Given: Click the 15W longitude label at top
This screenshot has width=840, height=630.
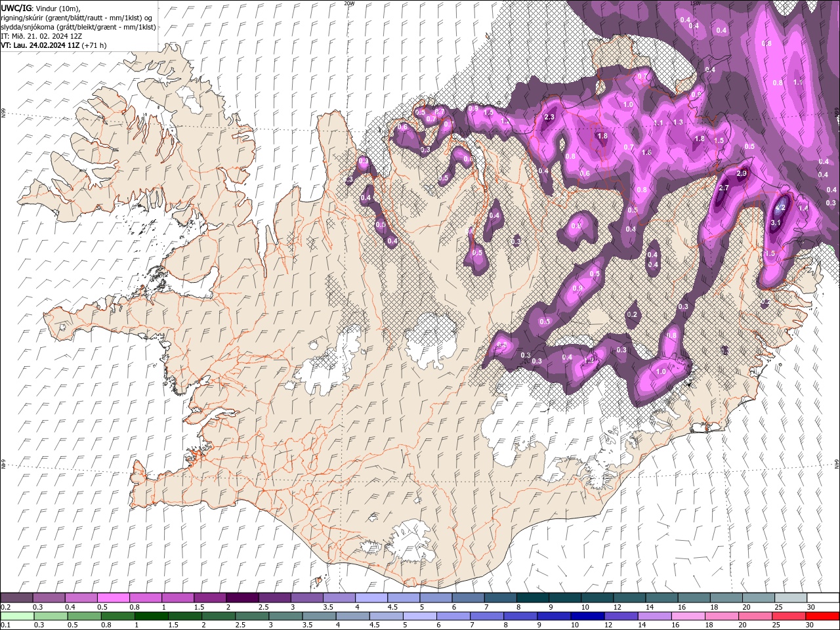Looking at the screenshot, I should (x=696, y=3).
